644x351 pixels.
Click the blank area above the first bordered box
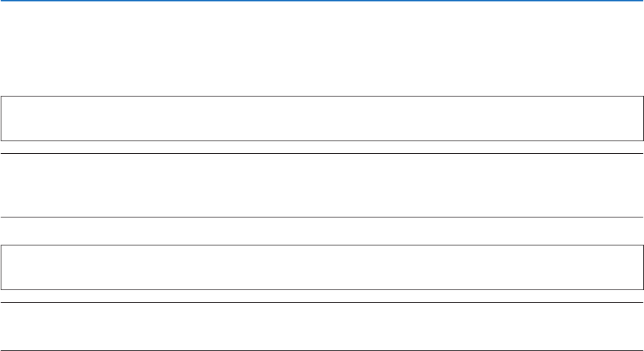(x=322, y=49)
